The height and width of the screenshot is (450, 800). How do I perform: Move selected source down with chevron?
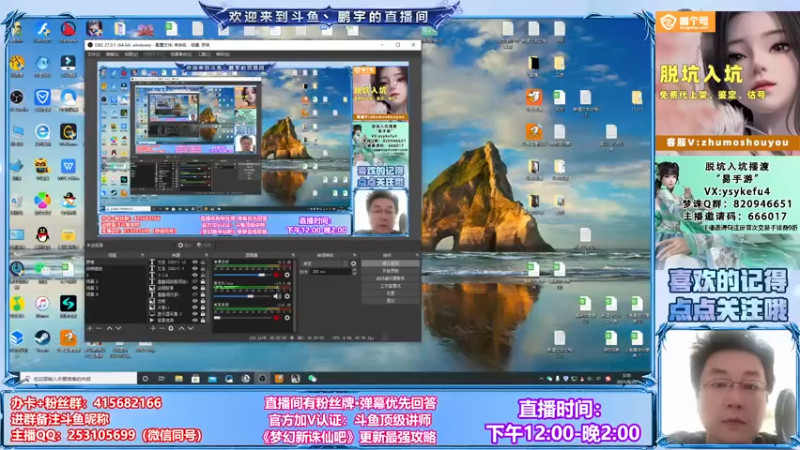pyautogui.click(x=190, y=329)
